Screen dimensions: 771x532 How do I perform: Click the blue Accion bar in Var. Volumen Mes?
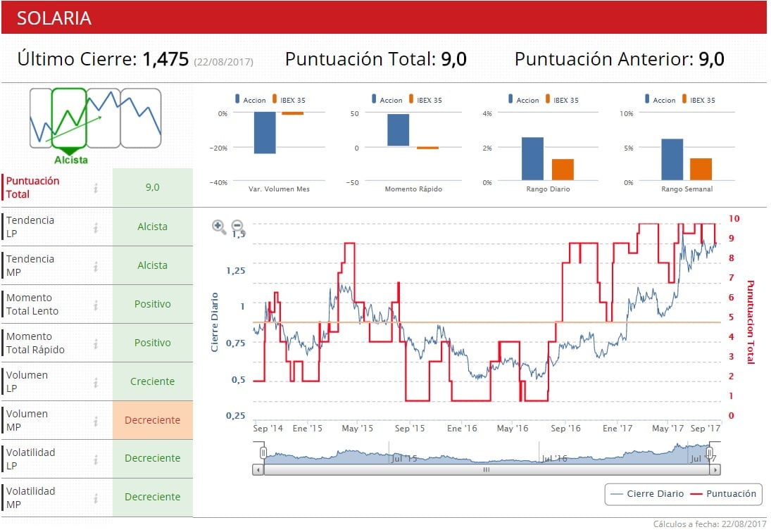point(265,132)
